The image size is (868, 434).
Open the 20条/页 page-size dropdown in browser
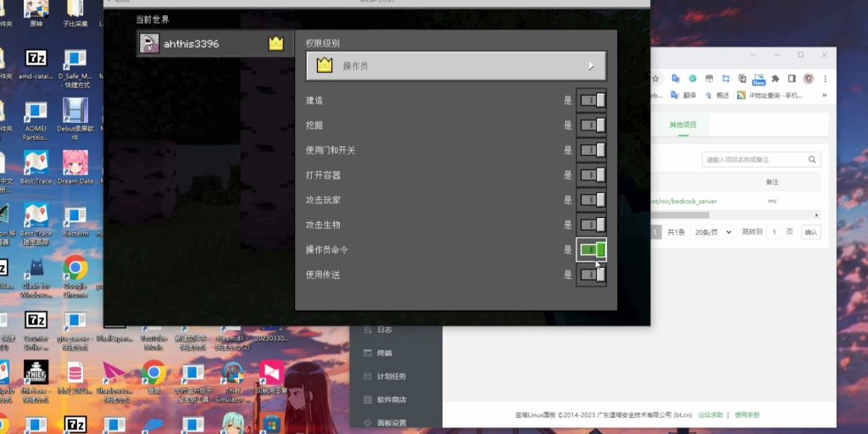(x=712, y=232)
